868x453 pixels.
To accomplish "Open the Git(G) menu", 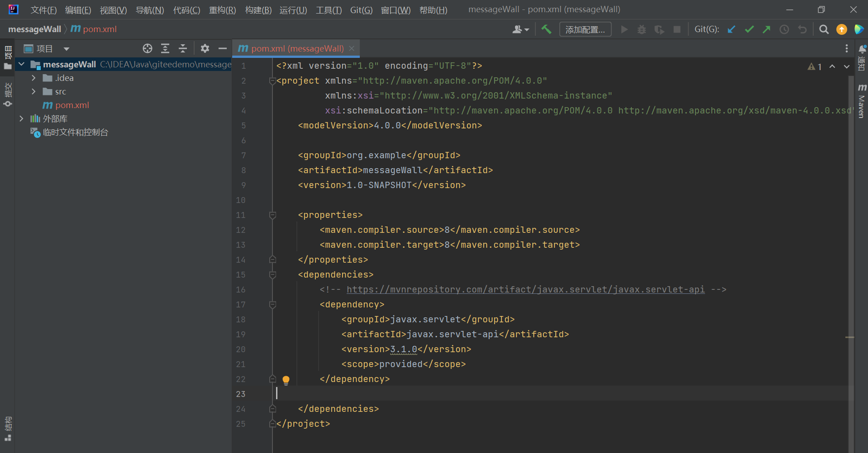I will 361,10.
